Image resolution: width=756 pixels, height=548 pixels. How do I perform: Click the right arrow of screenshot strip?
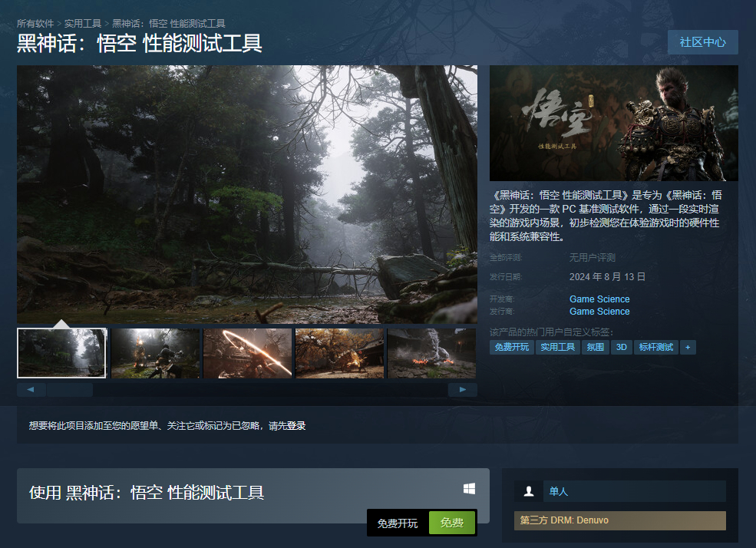pyautogui.click(x=462, y=389)
